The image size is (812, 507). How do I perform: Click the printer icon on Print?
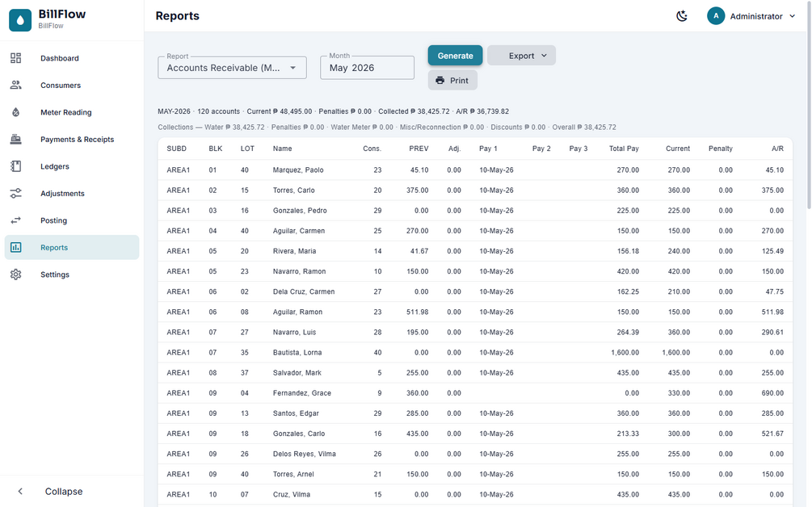coord(440,80)
